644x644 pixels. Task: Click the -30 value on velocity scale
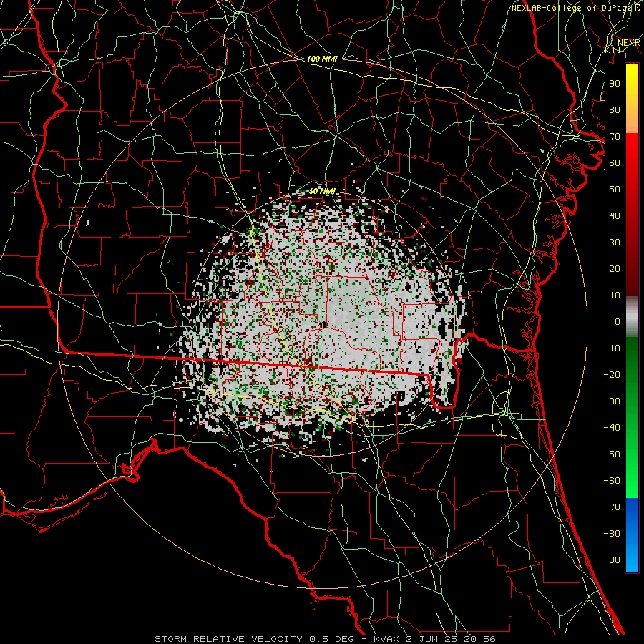point(612,401)
